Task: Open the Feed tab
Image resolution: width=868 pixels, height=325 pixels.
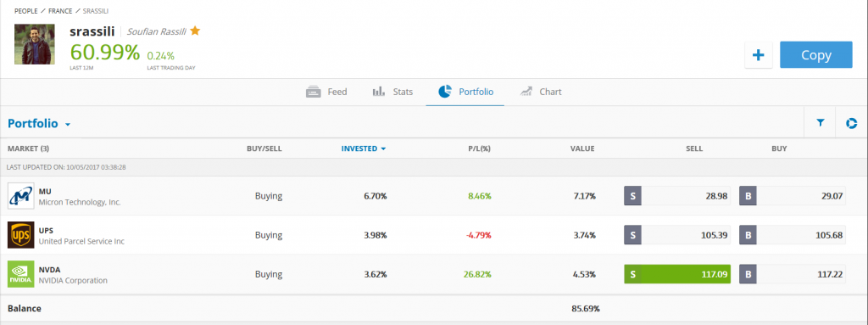Action: click(x=326, y=92)
